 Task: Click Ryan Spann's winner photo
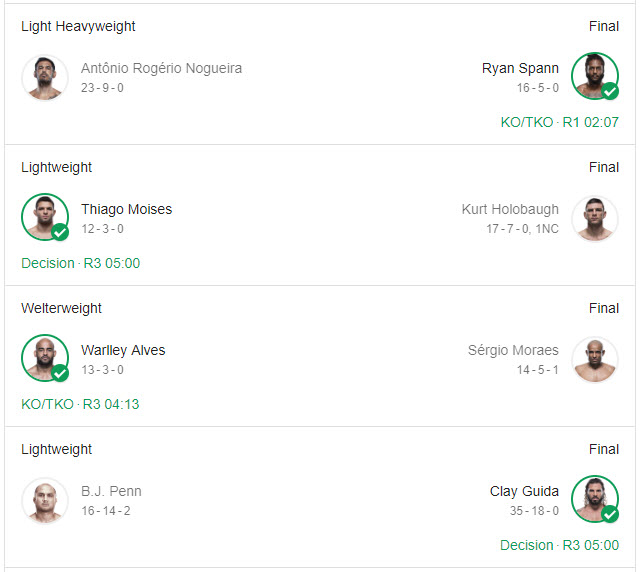[595, 77]
